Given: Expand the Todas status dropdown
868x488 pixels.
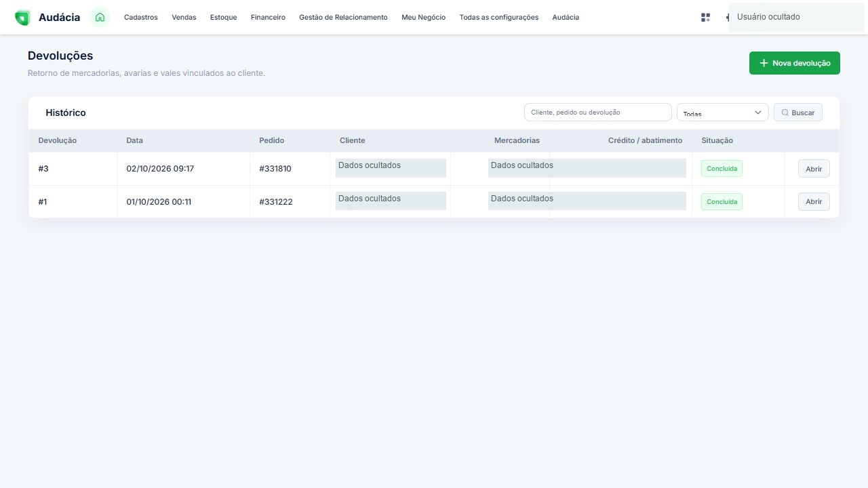Looking at the screenshot, I should [x=723, y=113].
